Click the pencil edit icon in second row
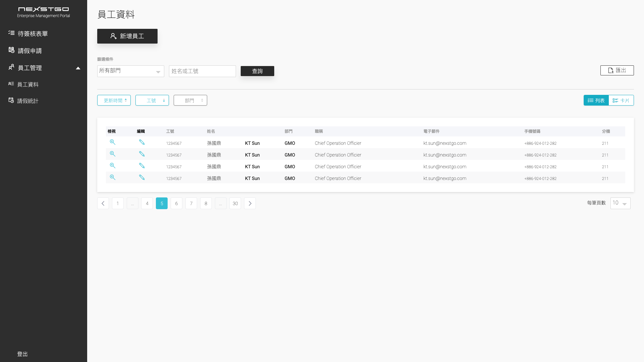The height and width of the screenshot is (362, 644). pyautogui.click(x=142, y=154)
